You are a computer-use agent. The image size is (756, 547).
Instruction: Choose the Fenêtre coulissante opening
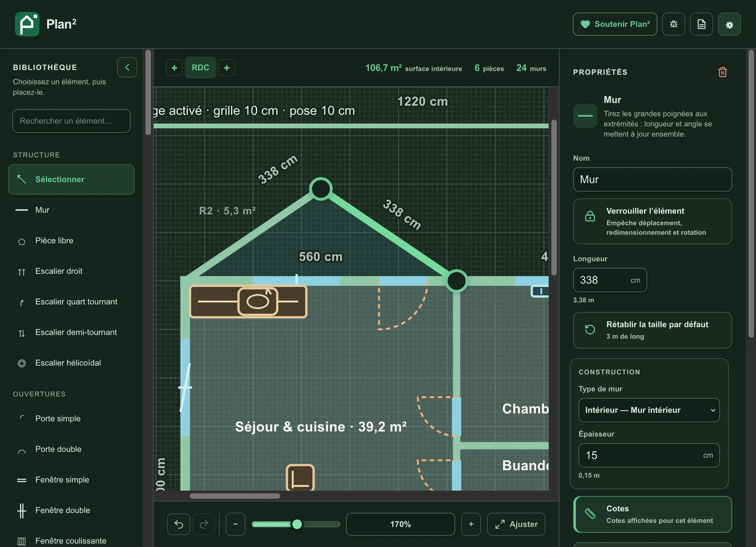71,541
